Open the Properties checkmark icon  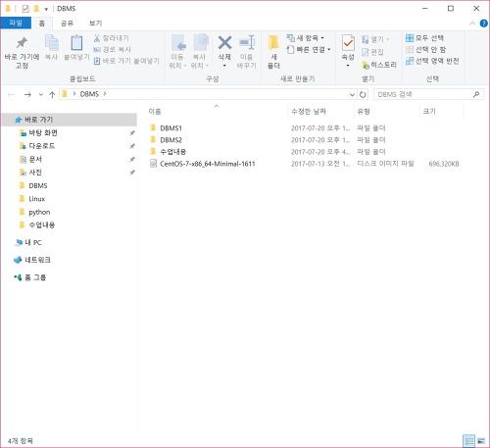348,43
